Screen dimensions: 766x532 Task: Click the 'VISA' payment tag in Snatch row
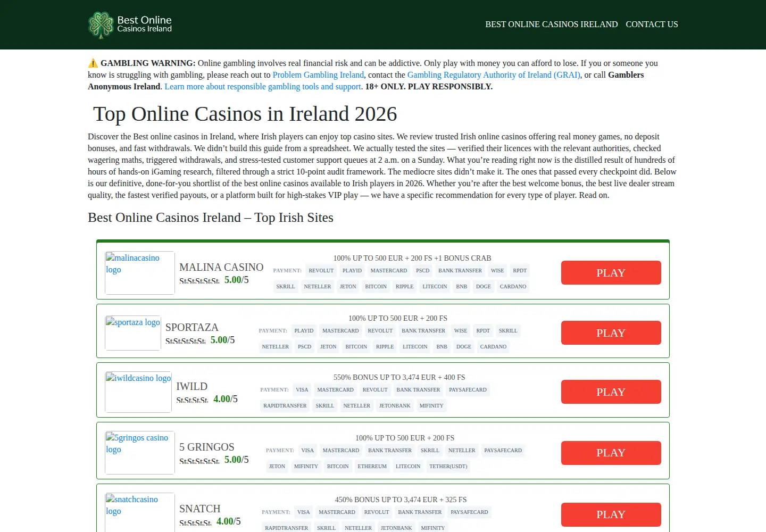click(304, 512)
